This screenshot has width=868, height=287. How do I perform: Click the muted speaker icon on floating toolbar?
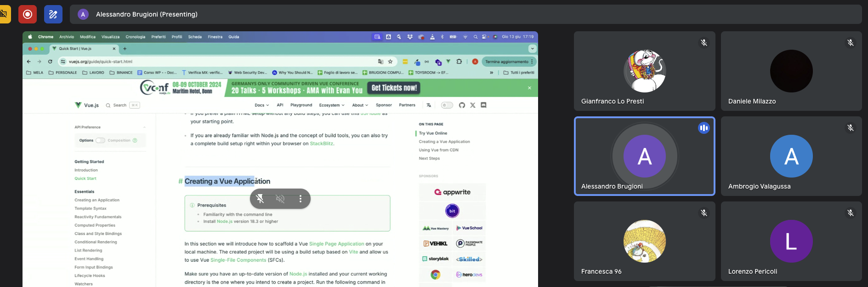(280, 199)
